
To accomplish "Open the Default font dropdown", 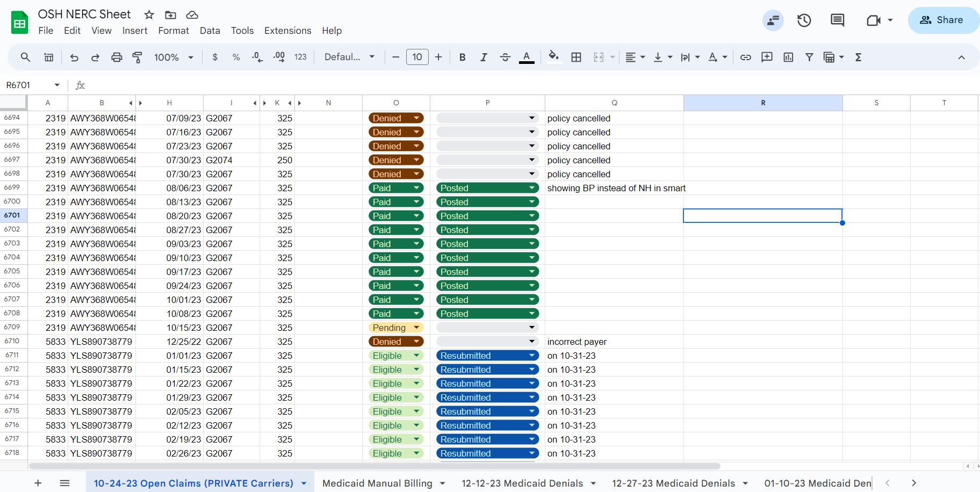I will 349,57.
